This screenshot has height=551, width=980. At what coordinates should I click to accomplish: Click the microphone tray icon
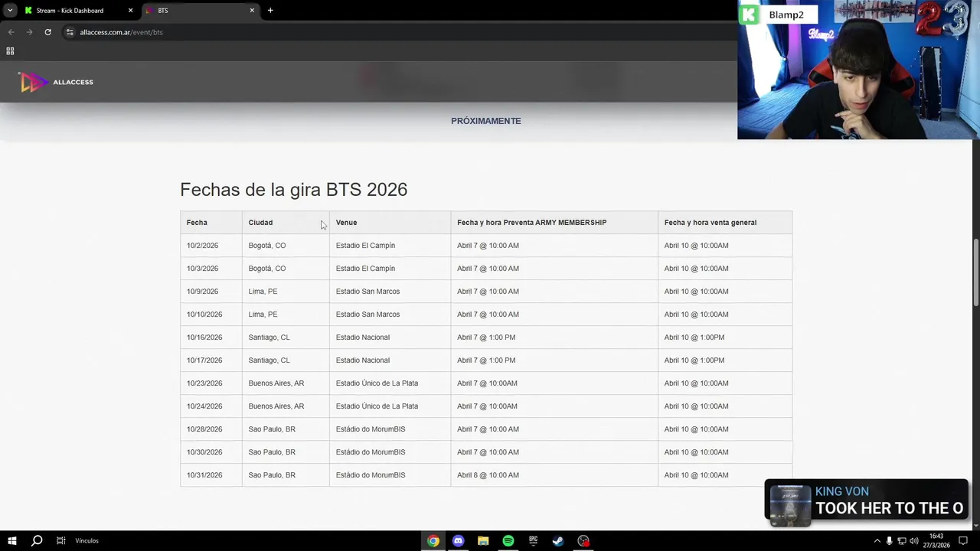(x=889, y=541)
